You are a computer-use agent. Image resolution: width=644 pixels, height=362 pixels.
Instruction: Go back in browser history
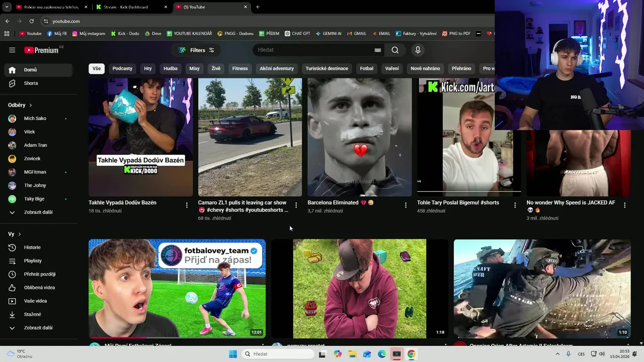pos(7,21)
